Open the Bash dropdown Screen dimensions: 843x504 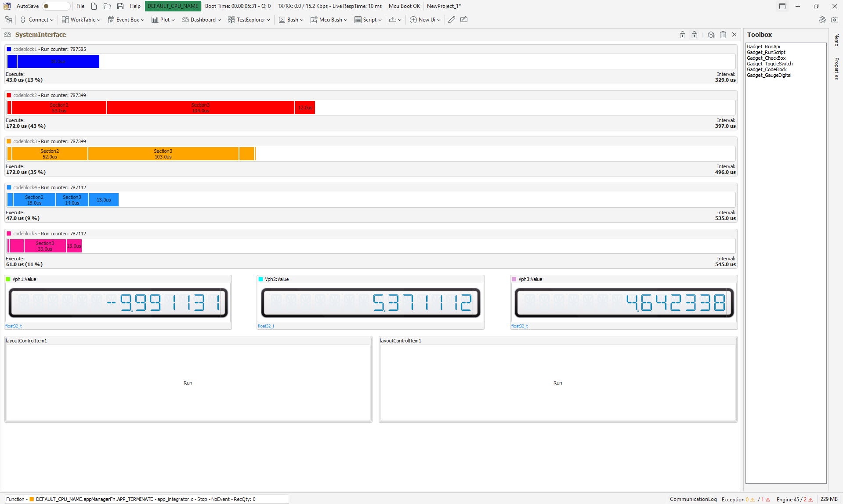(291, 20)
